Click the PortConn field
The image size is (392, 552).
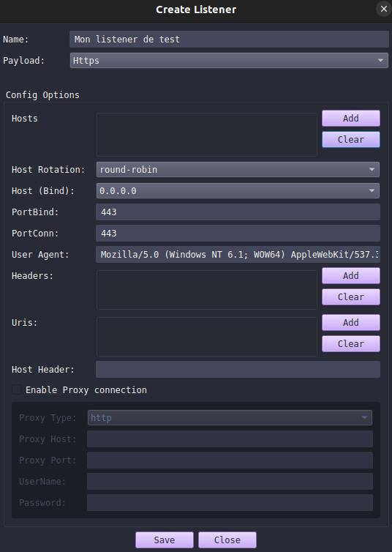point(238,233)
